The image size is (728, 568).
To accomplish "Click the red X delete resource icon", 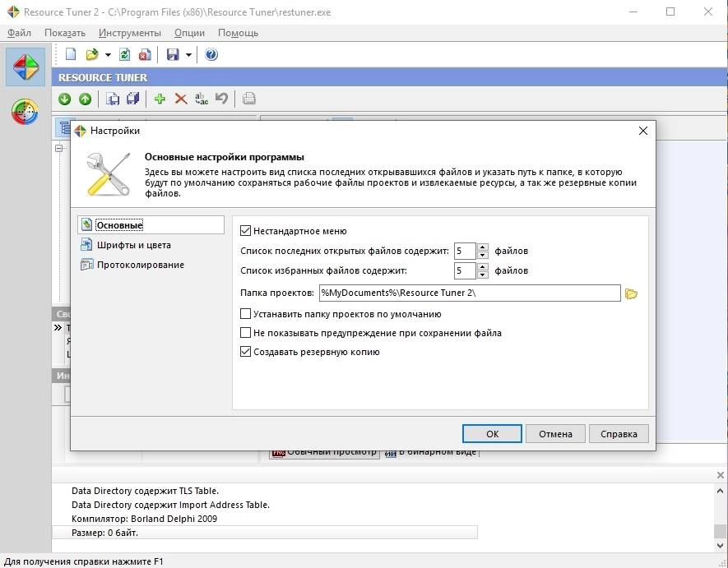I will coord(181,99).
